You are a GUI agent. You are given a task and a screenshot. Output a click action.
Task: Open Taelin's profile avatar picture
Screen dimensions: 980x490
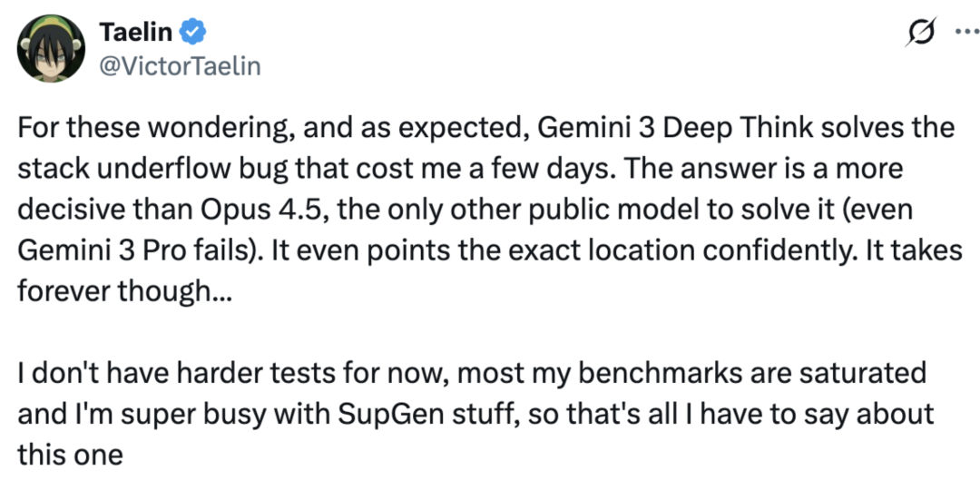click(x=51, y=50)
